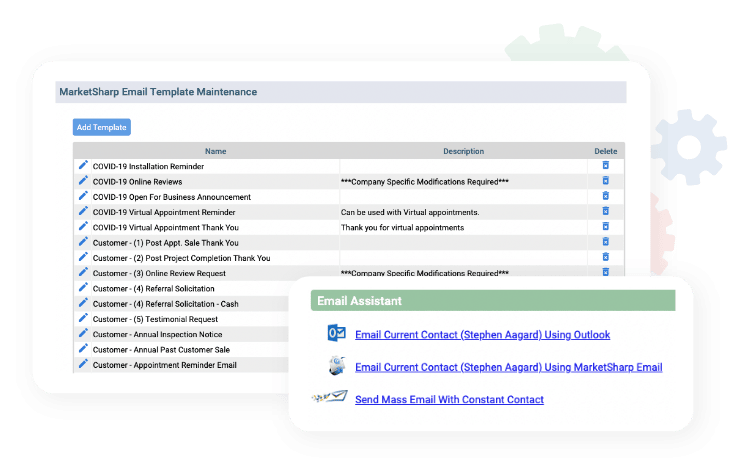Select Customer - (4) Referral Solicitation name
The image size is (752, 474).
point(153,289)
